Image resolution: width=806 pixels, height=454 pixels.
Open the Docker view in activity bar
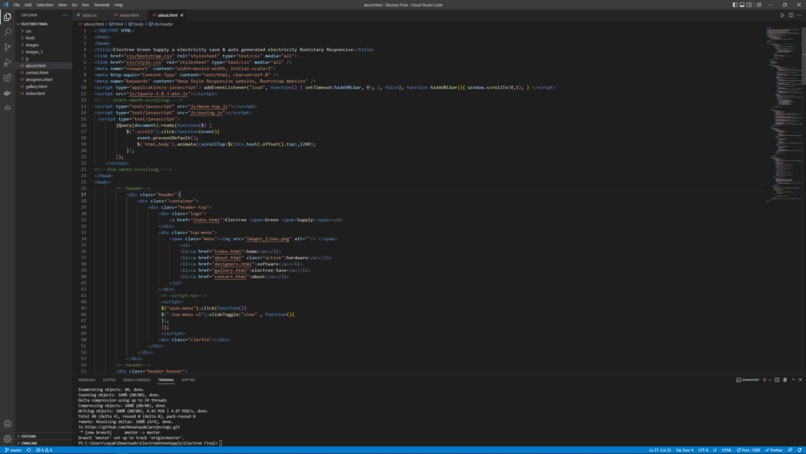coord(7,93)
